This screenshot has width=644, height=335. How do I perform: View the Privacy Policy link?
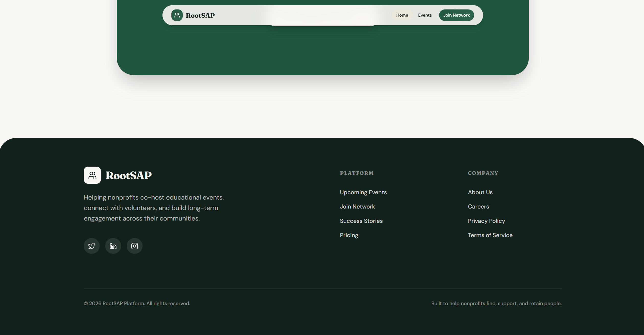(x=486, y=221)
